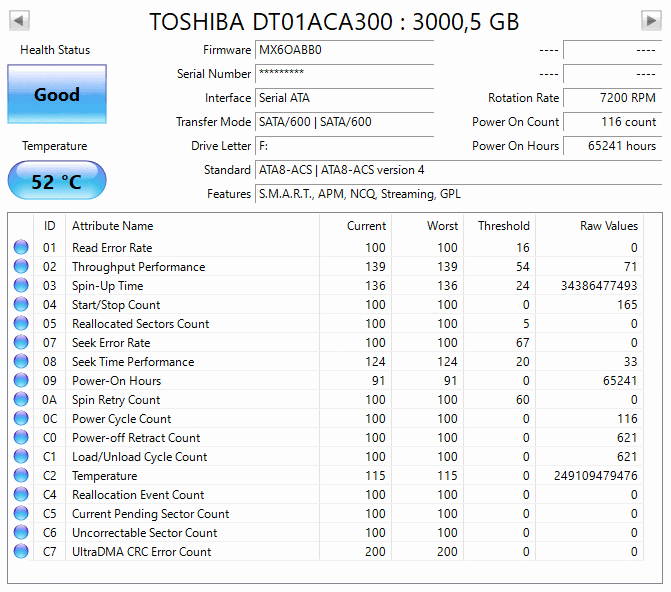
Task: Select the Reallocation Event Count attribute name
Action: click(x=138, y=494)
